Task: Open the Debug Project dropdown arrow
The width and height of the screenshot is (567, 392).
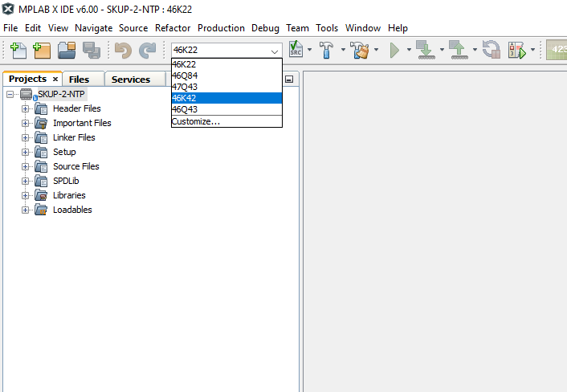Action: pos(532,50)
